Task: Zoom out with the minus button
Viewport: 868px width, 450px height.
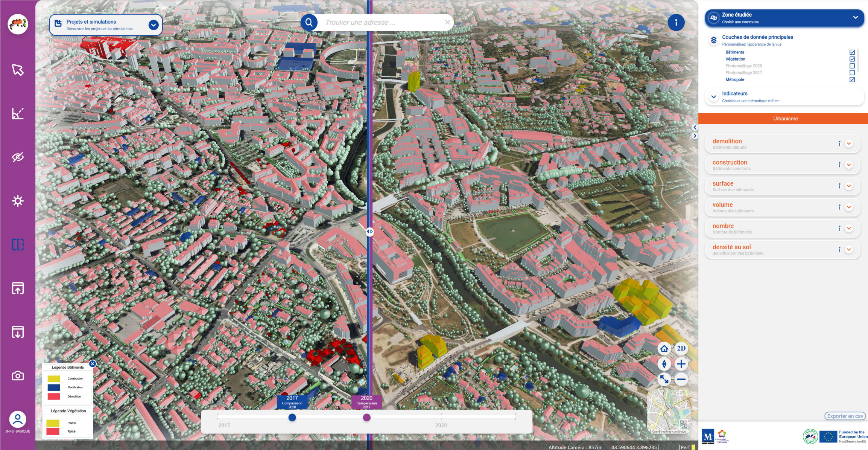Action: [681, 379]
